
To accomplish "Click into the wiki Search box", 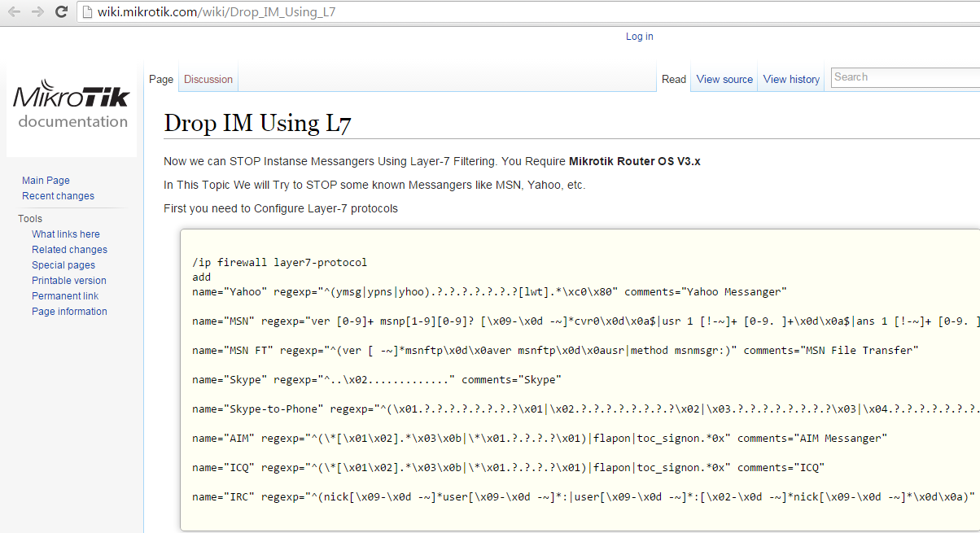I will (x=903, y=77).
